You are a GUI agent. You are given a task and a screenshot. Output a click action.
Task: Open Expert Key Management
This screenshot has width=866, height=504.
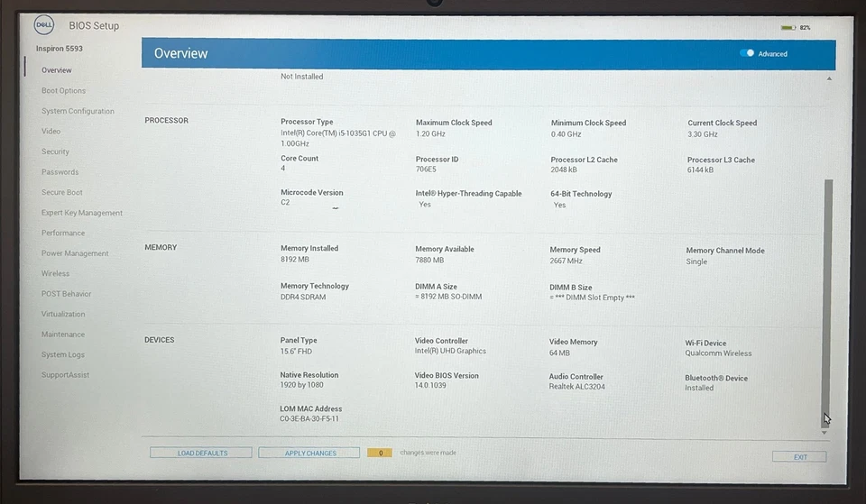tap(82, 213)
